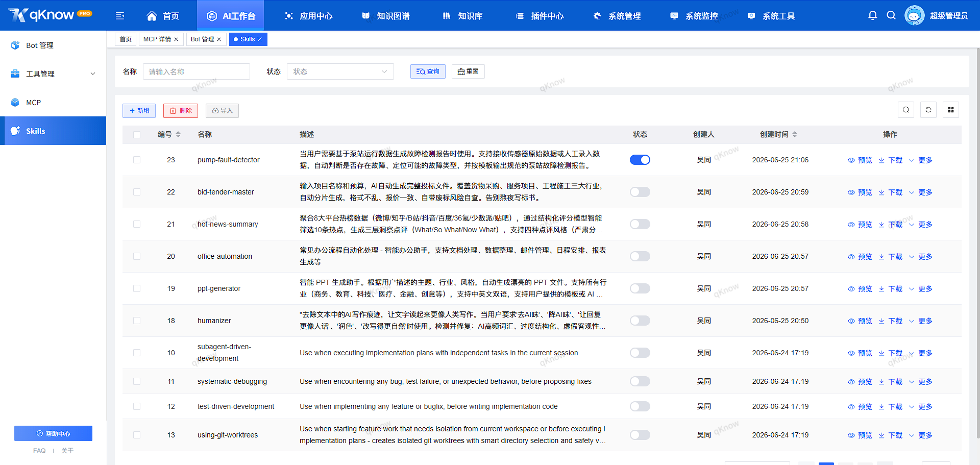Screen dimensions: 980x465
Task: Click the sidebar collapse hamburger icon
Action: click(x=120, y=16)
